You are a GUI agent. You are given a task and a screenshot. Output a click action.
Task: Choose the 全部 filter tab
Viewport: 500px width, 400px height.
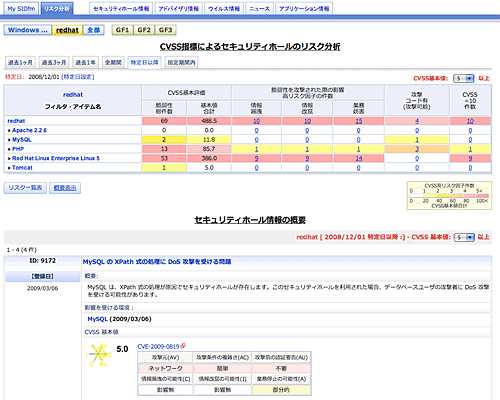pyautogui.click(x=94, y=30)
